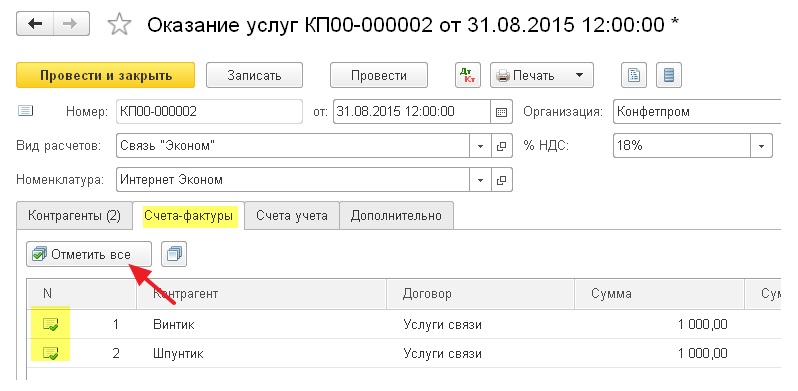Click the Записать button

[254, 75]
